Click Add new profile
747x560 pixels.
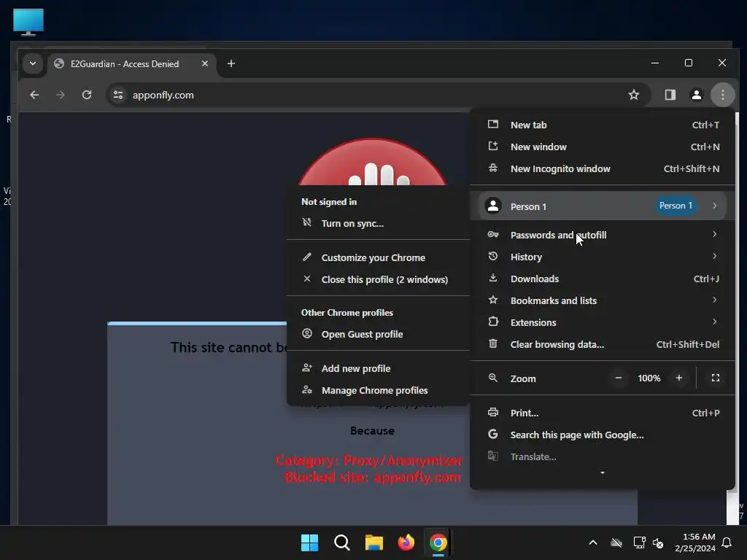click(x=379, y=368)
